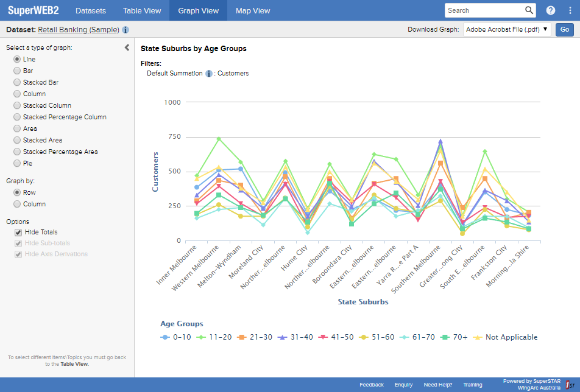
Task: Uncheck the Hide Totals option
Action: click(18, 232)
